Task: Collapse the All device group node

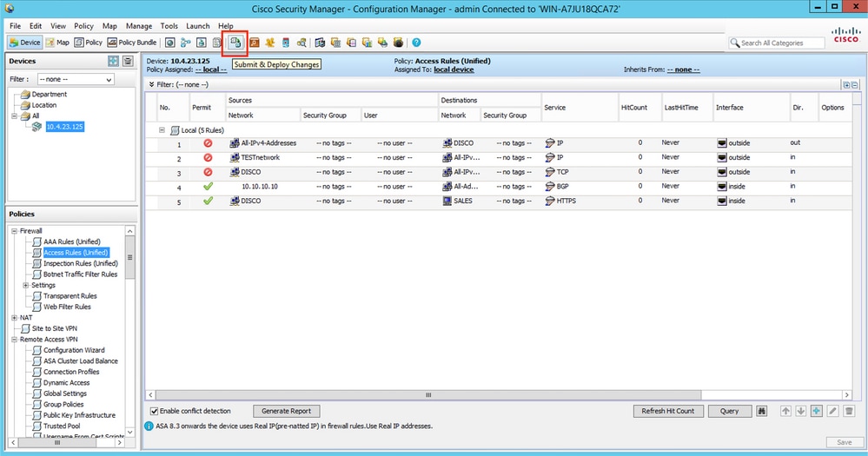Action: click(x=15, y=116)
